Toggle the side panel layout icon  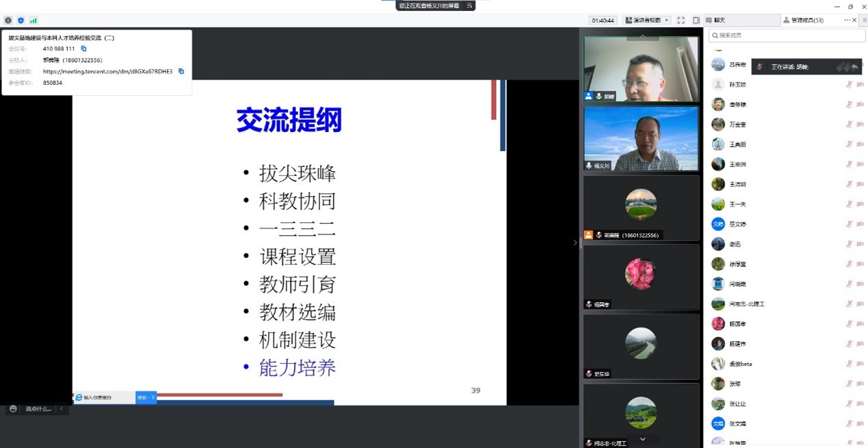point(696,21)
